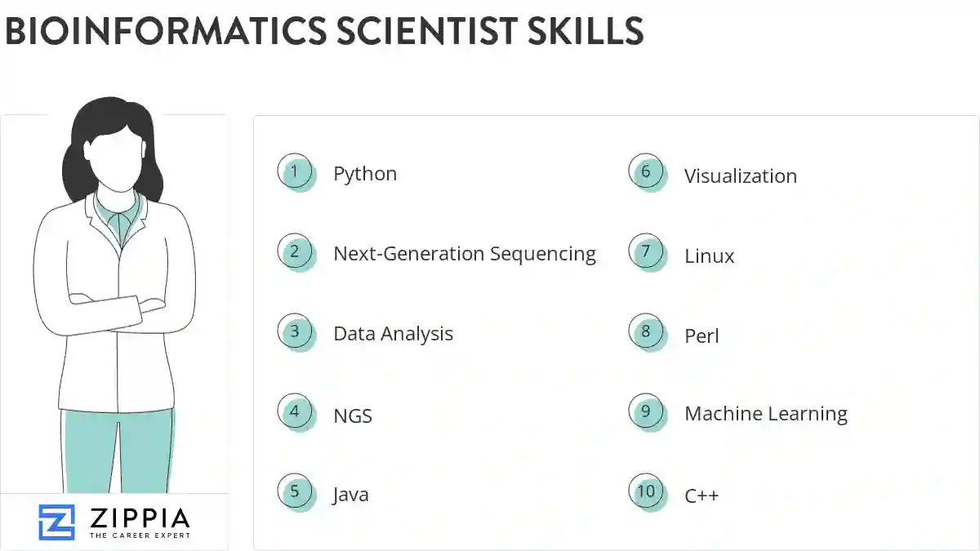Click the Bioinformatics Scientist Skills heading

[324, 31]
